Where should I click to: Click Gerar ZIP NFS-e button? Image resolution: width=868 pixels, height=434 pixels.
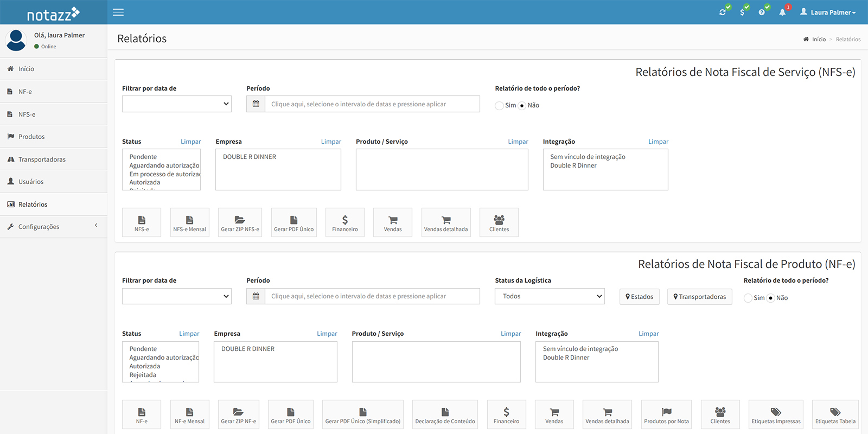[x=240, y=222]
